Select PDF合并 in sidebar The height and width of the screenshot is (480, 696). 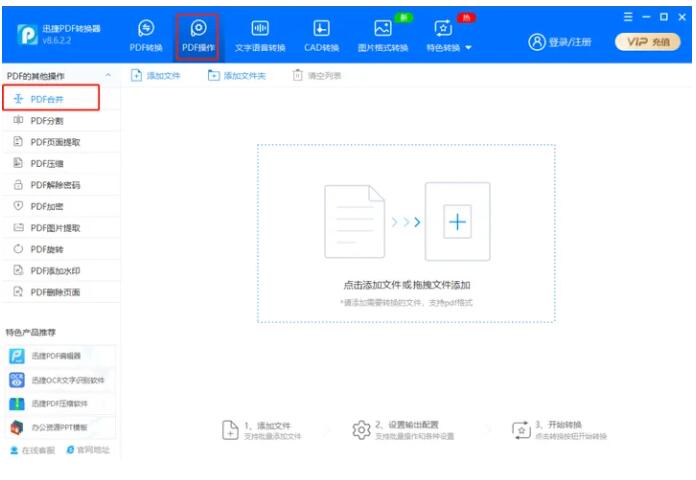46,99
